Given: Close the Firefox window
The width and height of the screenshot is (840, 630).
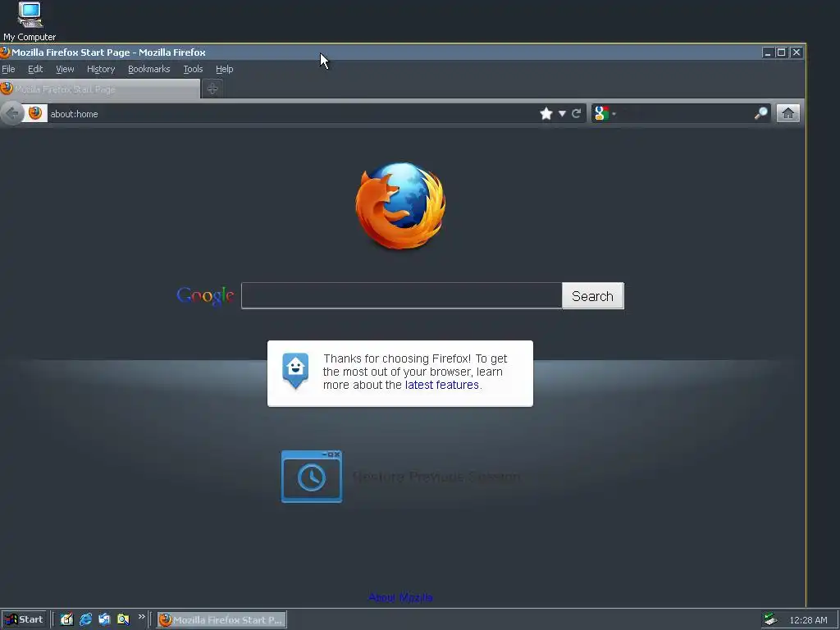Looking at the screenshot, I should [797, 52].
